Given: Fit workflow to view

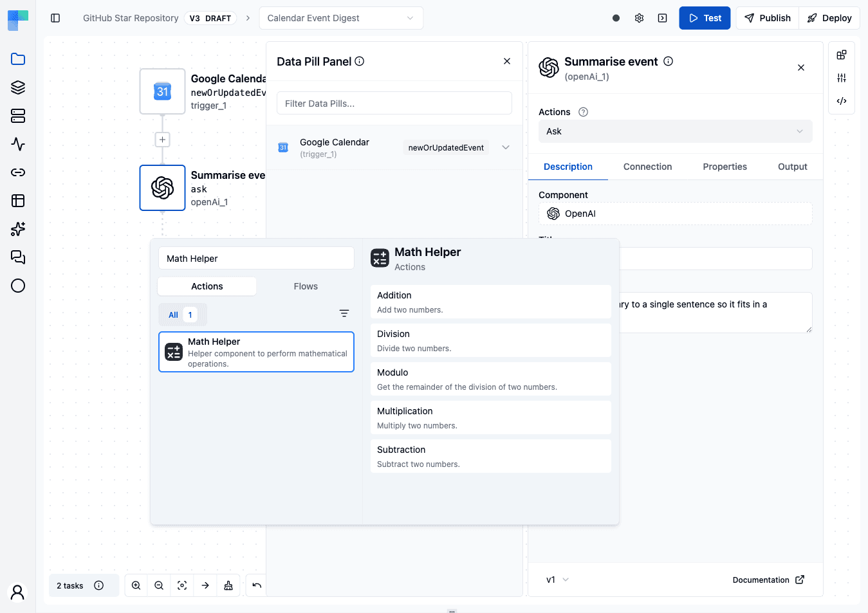Looking at the screenshot, I should tap(182, 585).
